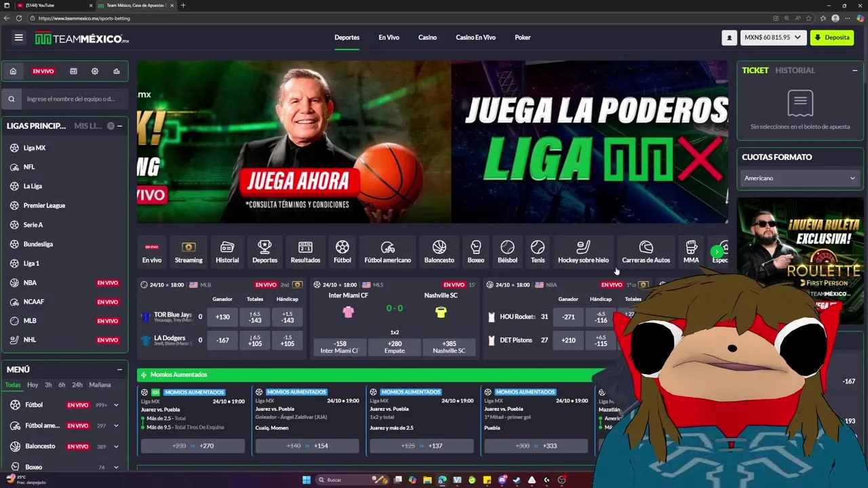Image resolution: width=868 pixels, height=488 pixels.
Task: Expand Baloncesto in the Menú list
Action: [116, 447]
